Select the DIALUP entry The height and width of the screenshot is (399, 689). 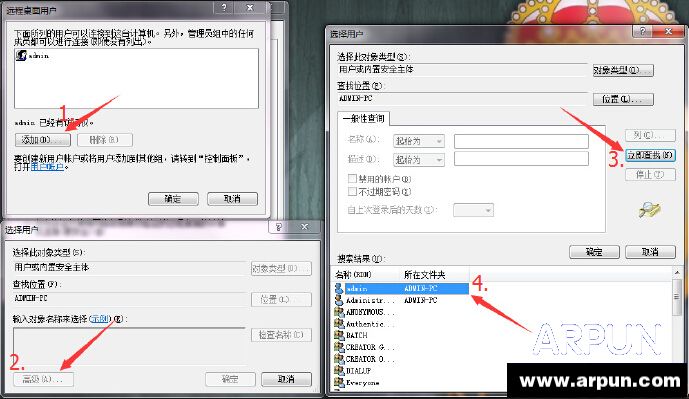pyautogui.click(x=358, y=370)
